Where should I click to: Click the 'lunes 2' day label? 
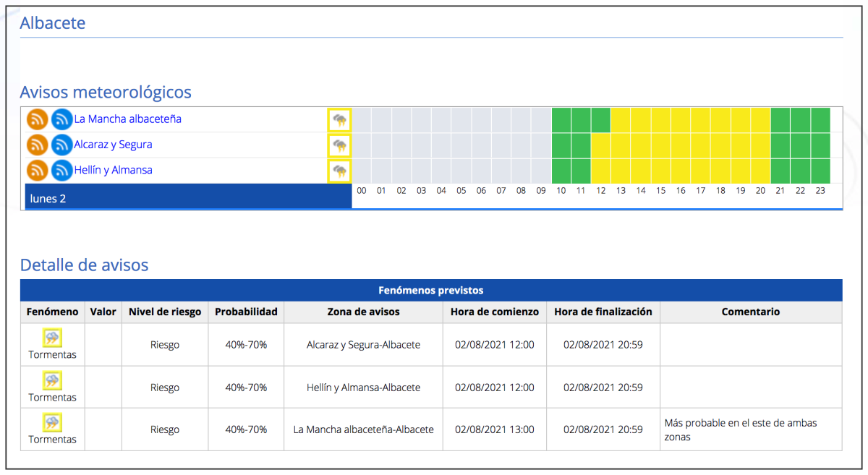(x=48, y=198)
